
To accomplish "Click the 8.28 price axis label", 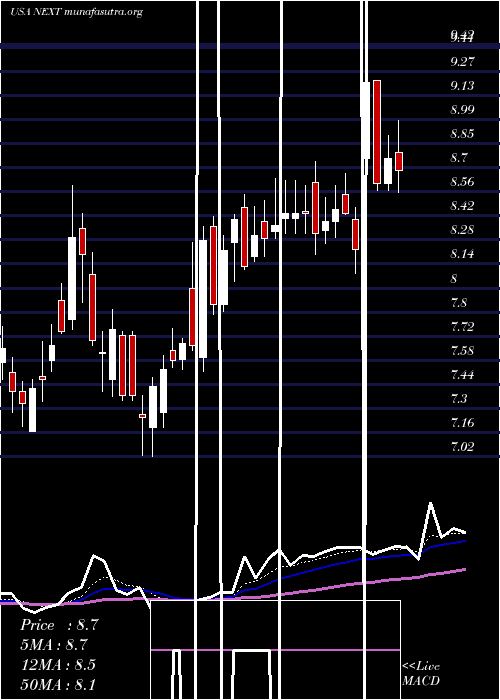I will point(462,230).
